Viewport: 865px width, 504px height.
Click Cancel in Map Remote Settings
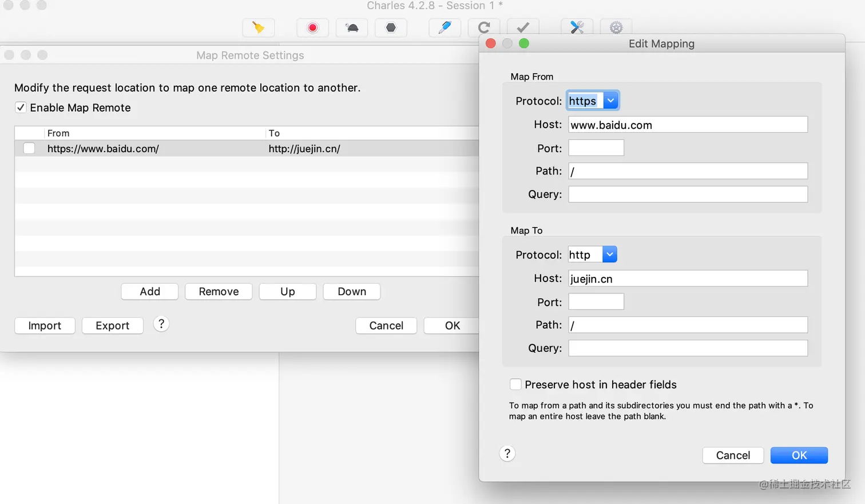pos(386,326)
